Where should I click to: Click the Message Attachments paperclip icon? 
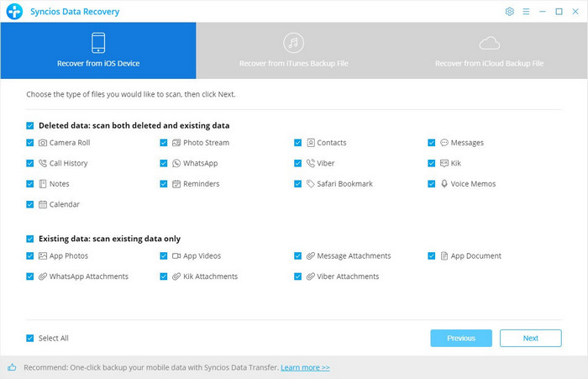tap(311, 256)
